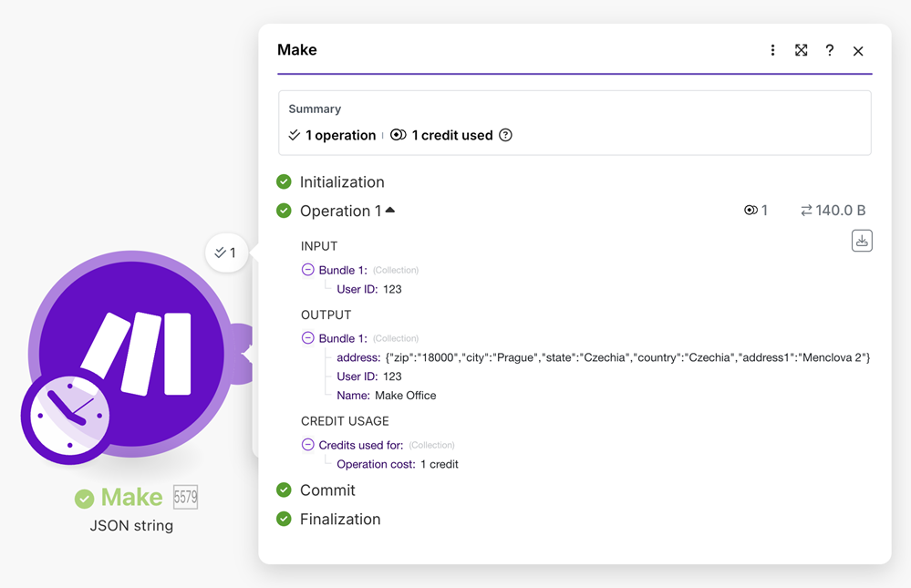Open the three-dot options menu

pyautogui.click(x=772, y=51)
